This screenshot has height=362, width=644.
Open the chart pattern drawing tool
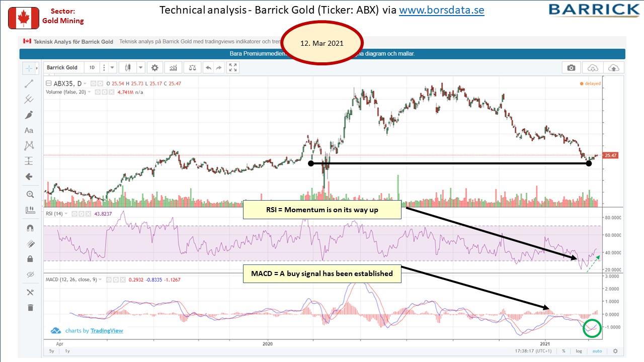pyautogui.click(x=29, y=146)
